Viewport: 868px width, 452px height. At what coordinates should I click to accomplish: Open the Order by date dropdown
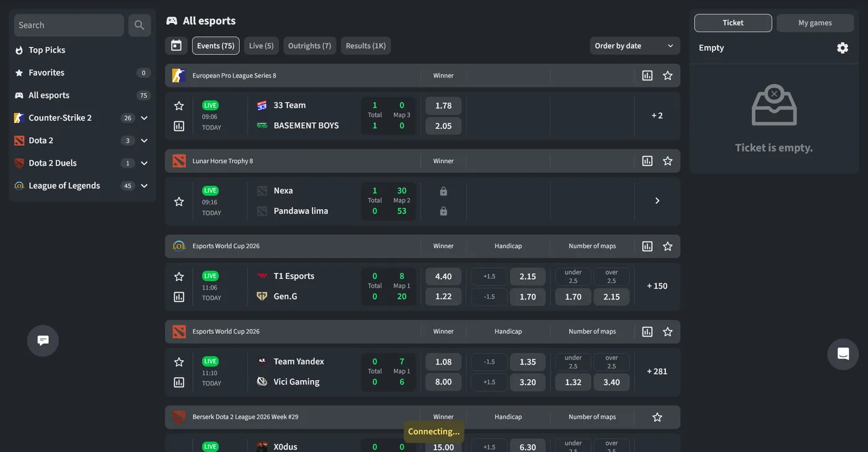635,46
